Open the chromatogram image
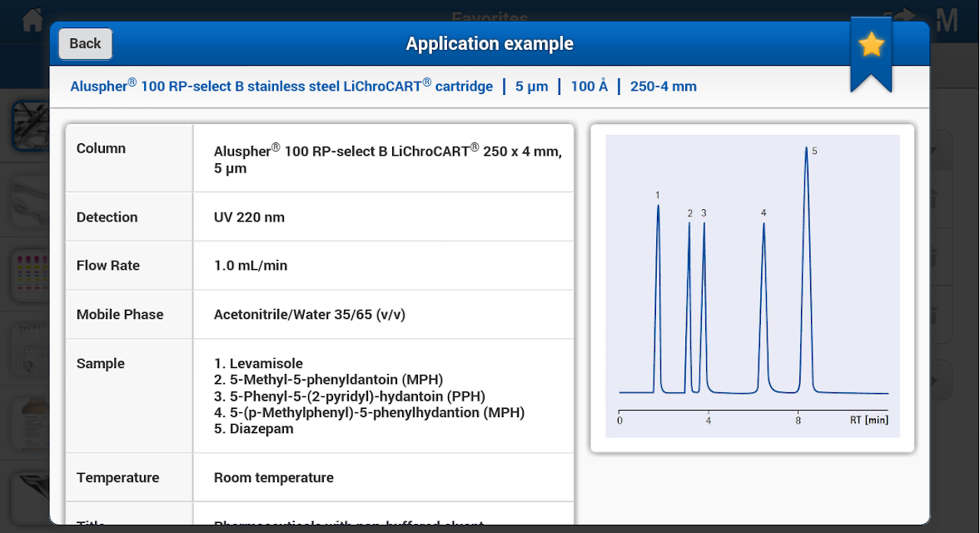This screenshot has height=533, width=980. pos(753,286)
